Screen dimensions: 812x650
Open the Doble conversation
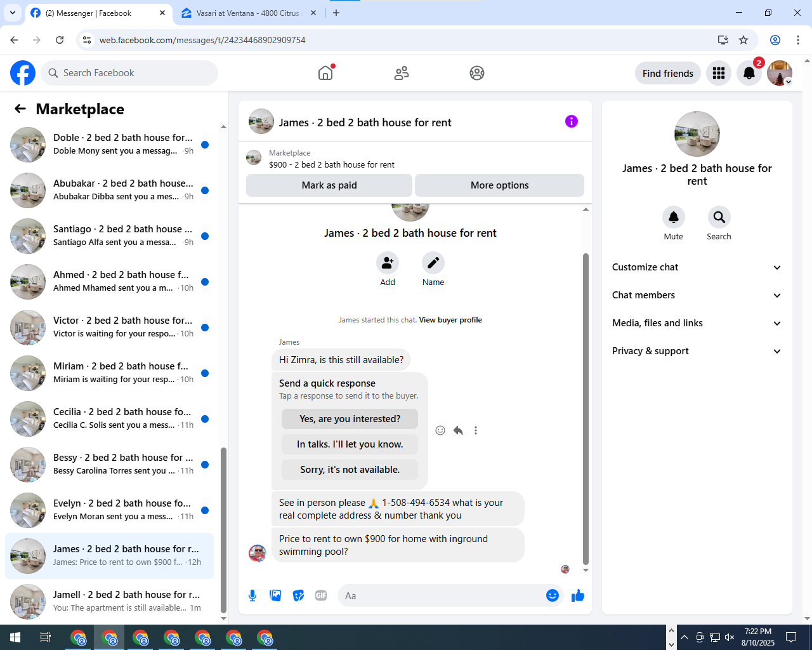(109, 145)
